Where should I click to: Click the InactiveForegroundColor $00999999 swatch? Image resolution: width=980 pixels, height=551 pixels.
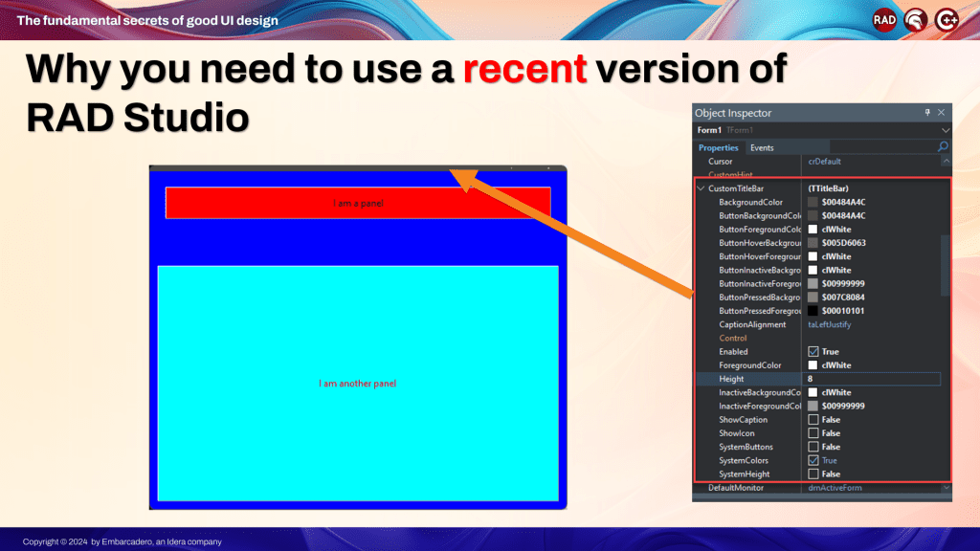pos(813,406)
